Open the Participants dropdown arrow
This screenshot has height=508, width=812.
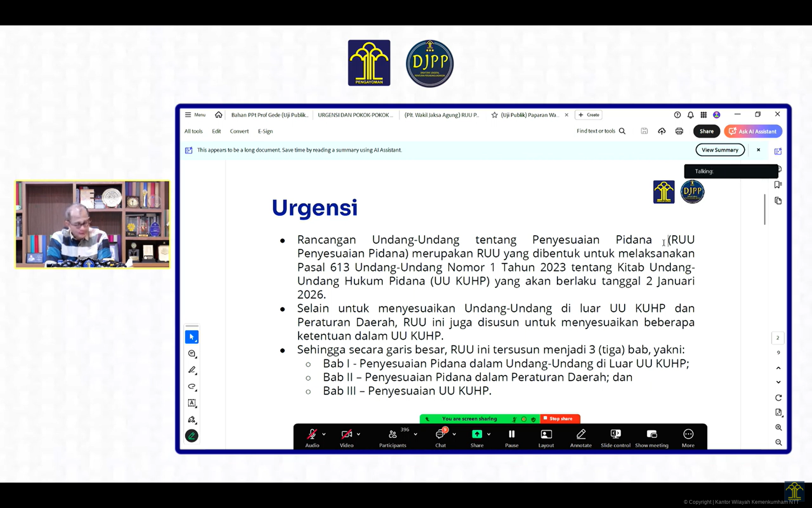416,434
